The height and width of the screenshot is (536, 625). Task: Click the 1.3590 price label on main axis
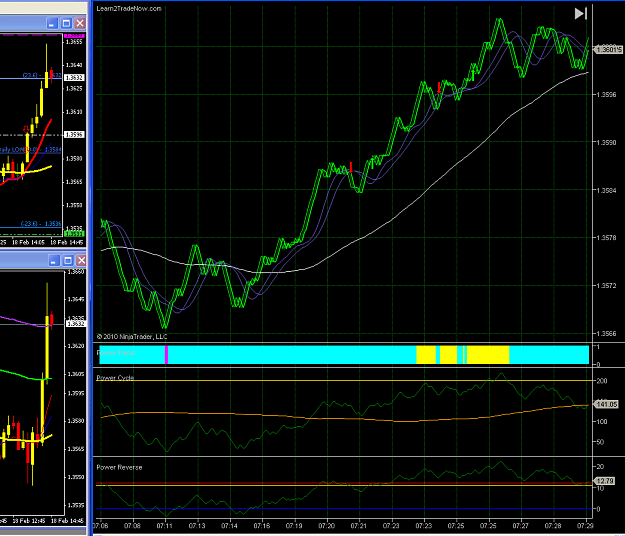click(x=606, y=142)
